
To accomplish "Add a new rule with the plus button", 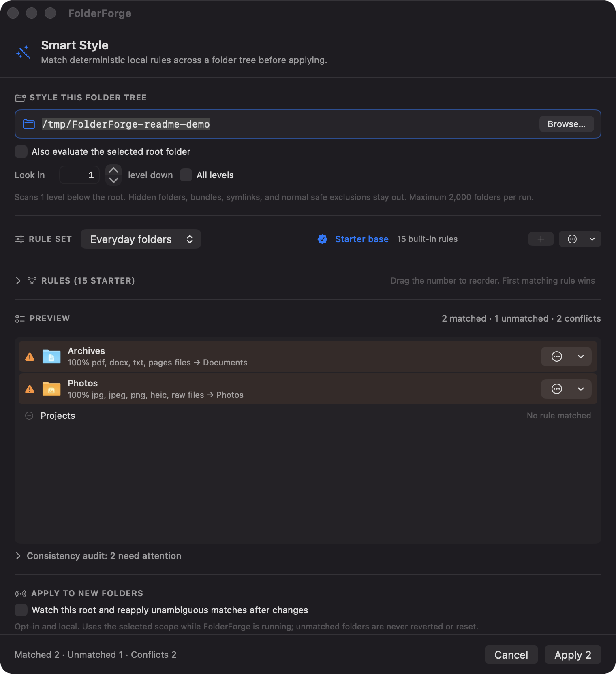I will [x=541, y=239].
